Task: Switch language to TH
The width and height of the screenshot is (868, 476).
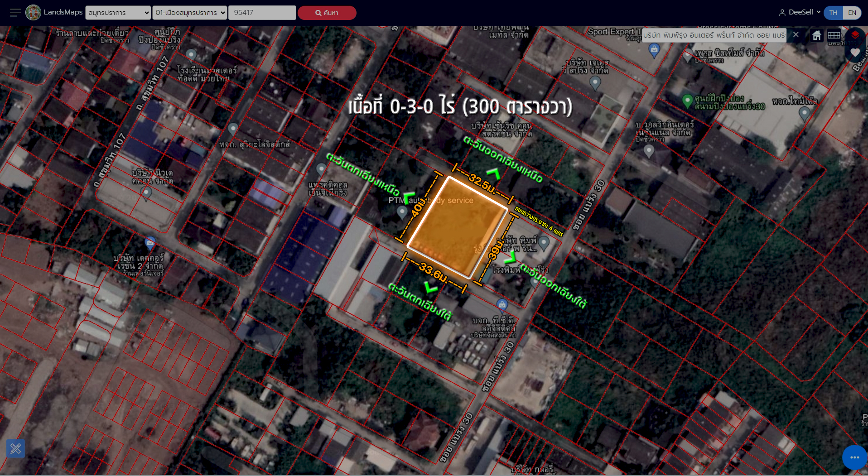Action: (833, 13)
